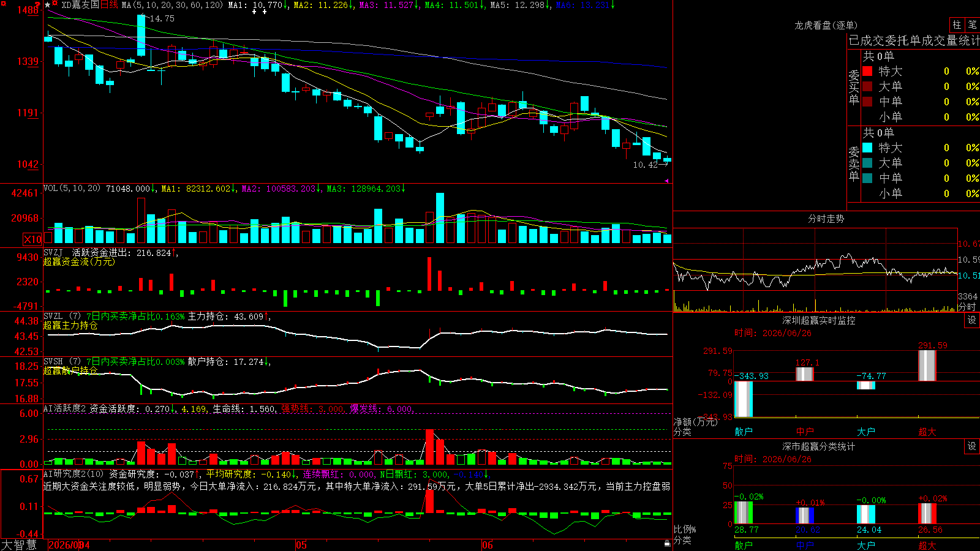Click the MA2: 11.226 value
Image resolution: width=980 pixels, height=551 pixels.
click(324, 5)
